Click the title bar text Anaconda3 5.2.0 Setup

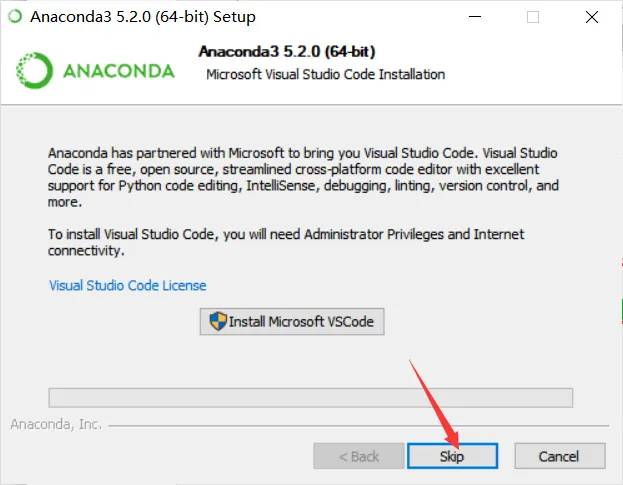coord(143,17)
